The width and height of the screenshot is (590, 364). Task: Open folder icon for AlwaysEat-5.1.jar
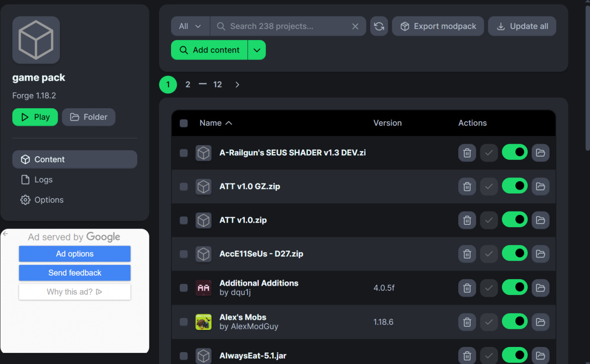click(x=540, y=356)
